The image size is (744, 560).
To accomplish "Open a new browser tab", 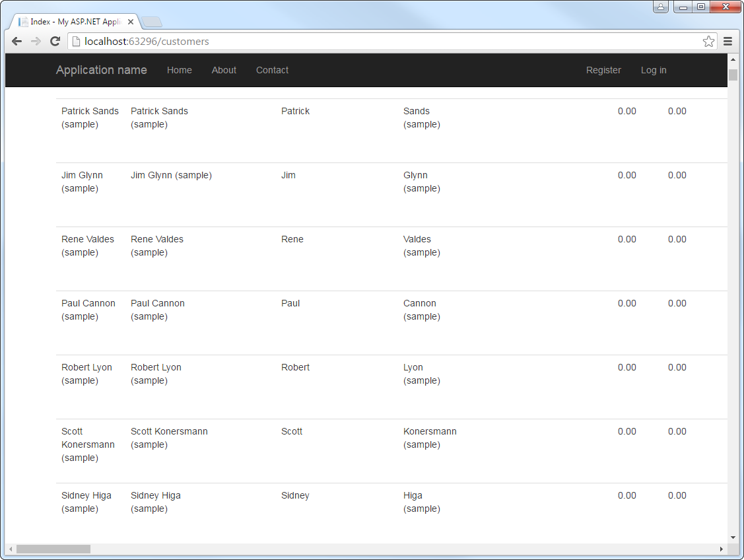I will [152, 21].
